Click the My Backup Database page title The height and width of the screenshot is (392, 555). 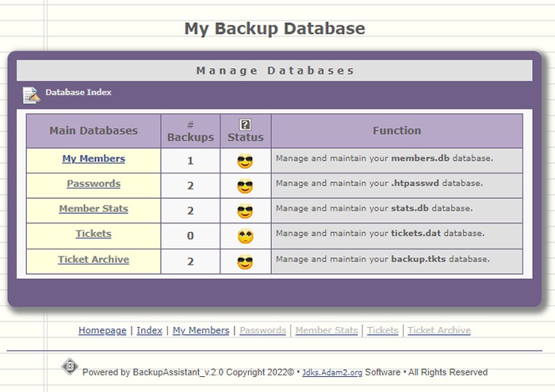(274, 29)
